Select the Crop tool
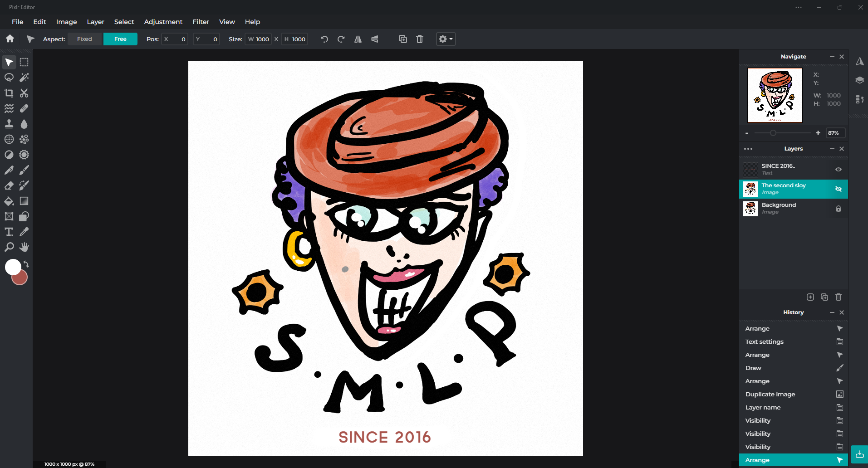Viewport: 868px width, 468px height. pos(9,93)
